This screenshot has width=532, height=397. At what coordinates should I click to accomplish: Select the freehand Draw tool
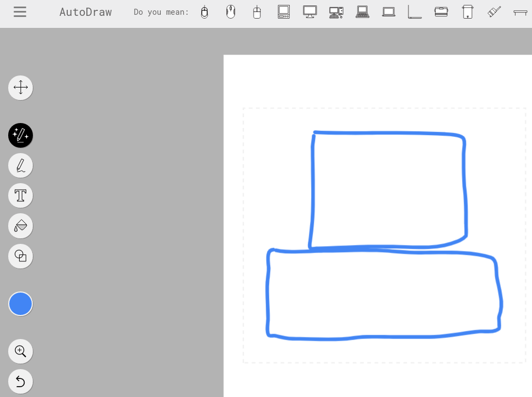coord(21,166)
